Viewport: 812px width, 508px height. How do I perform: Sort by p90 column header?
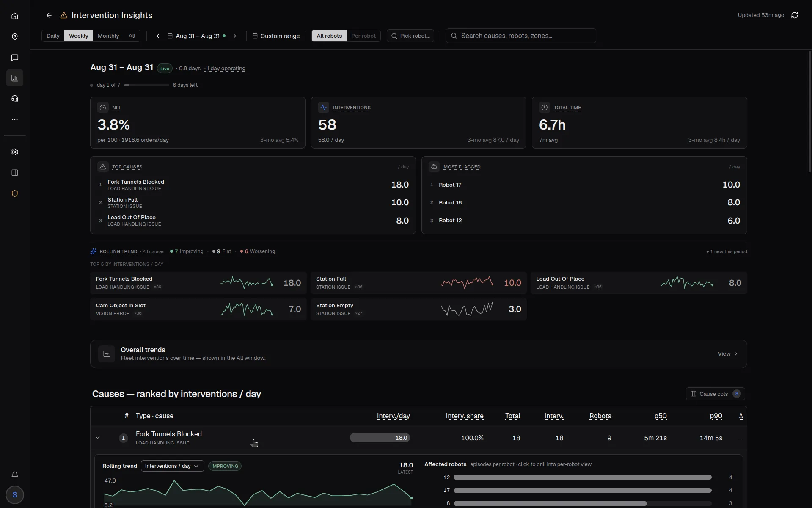[x=716, y=416]
